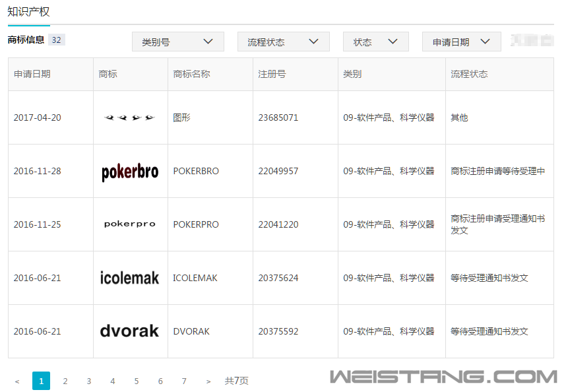566x392 pixels.
Task: Click the trademark name ICOLEMAK
Action: 195,278
